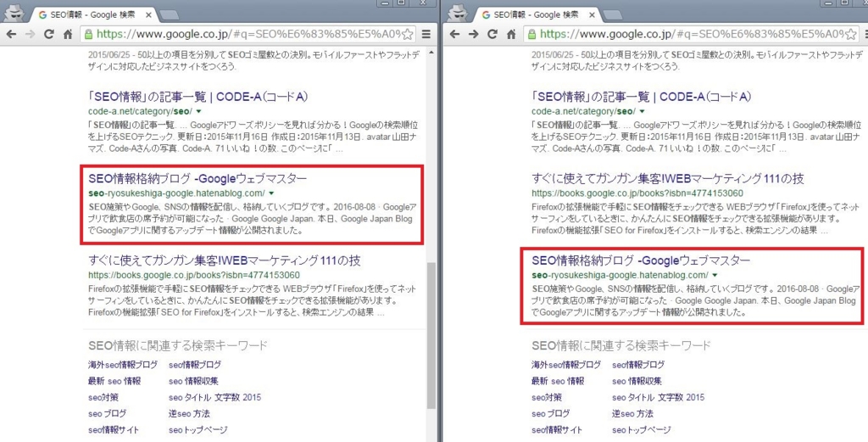Click seo ブログ keyword in right window

click(x=551, y=414)
